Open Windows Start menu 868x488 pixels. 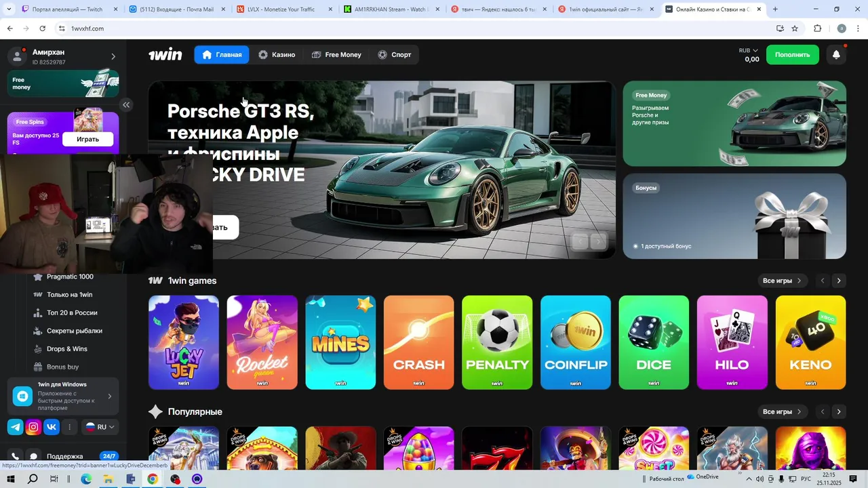click(x=11, y=479)
